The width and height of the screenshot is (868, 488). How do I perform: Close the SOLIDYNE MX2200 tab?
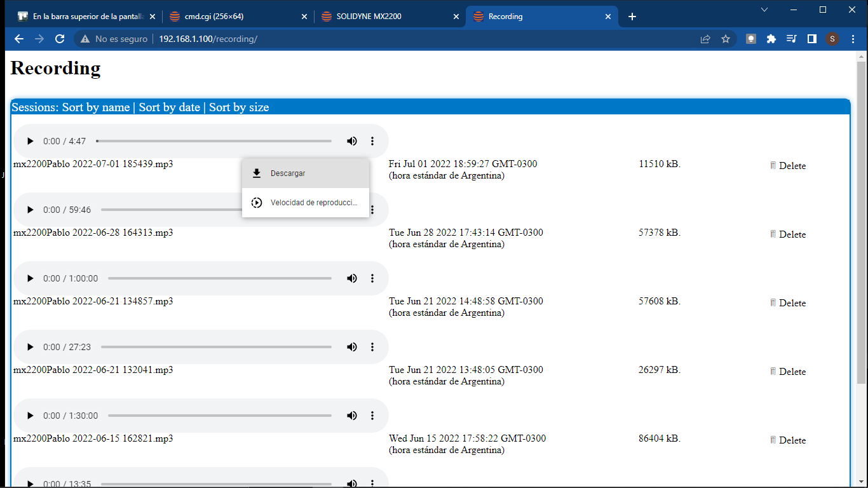click(x=456, y=17)
